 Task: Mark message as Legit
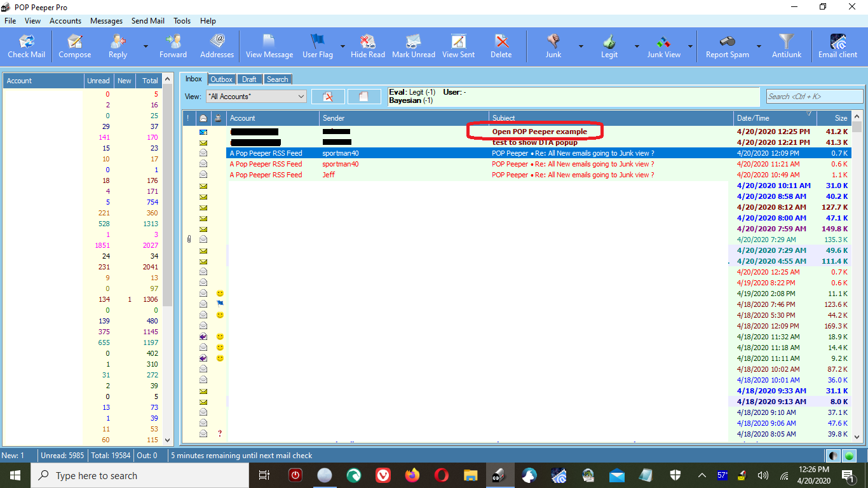point(609,46)
